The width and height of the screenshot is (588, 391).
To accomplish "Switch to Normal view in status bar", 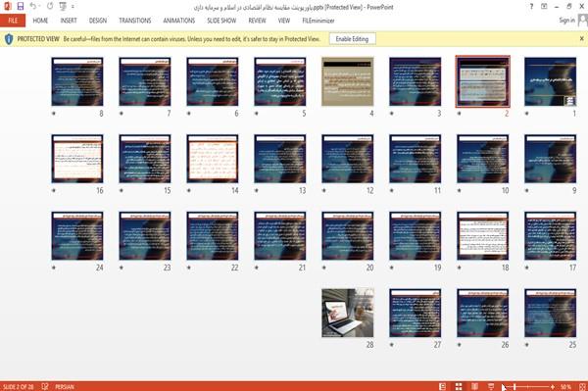I will 443,386.
